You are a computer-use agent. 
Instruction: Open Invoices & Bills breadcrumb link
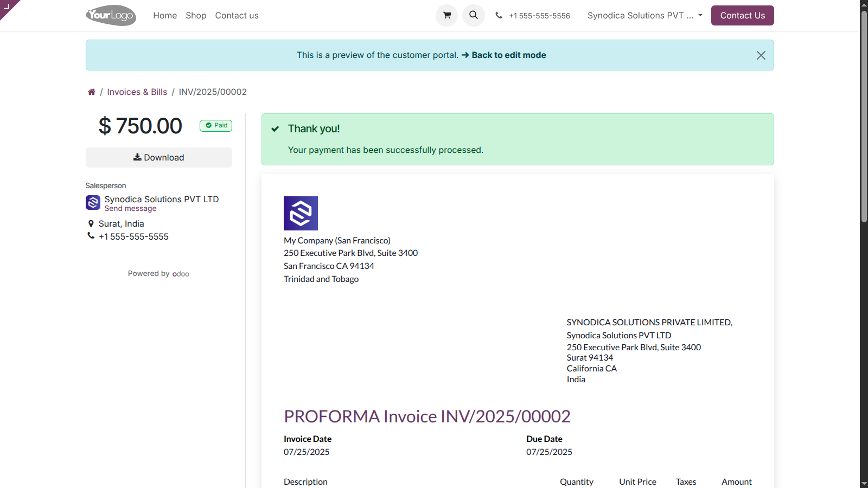point(137,92)
